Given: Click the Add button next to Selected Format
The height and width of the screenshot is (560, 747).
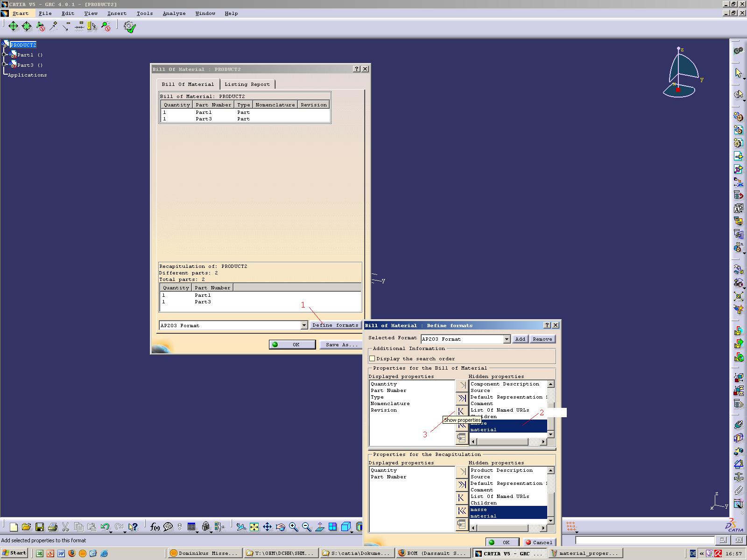Looking at the screenshot, I should point(520,339).
